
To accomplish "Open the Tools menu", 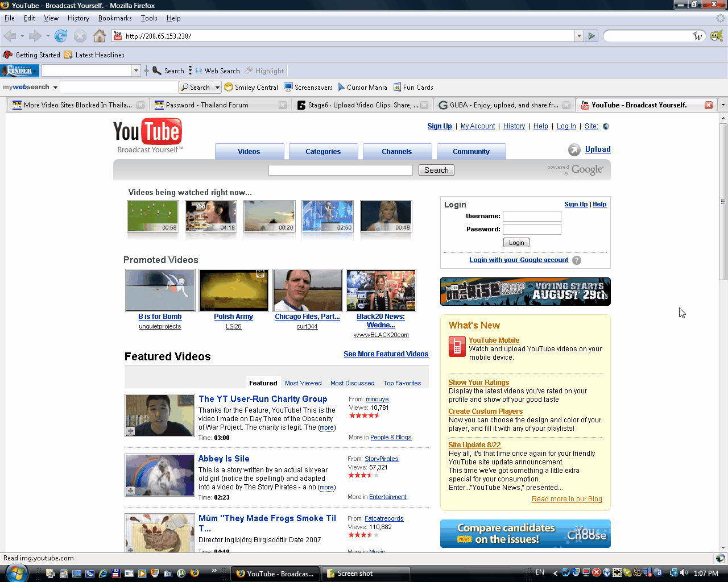I will click(x=149, y=18).
